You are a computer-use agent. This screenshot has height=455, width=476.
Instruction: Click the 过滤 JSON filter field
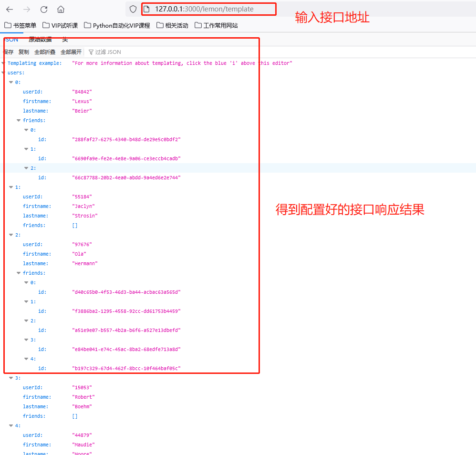tap(108, 52)
